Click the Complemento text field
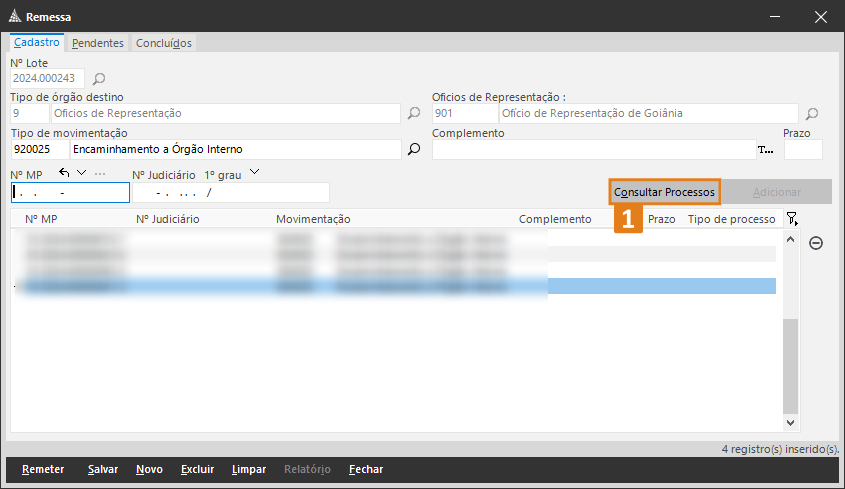 594,149
